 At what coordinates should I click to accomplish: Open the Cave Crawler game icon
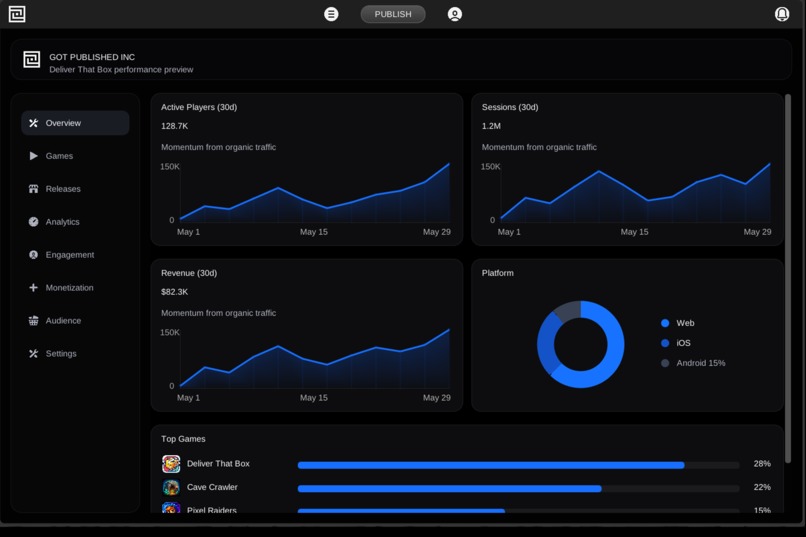tap(171, 487)
